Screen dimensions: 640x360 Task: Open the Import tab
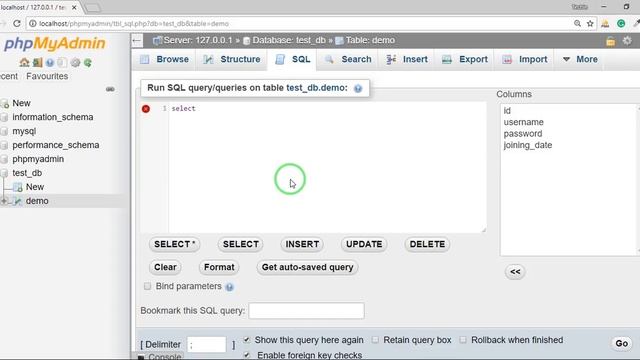525,60
